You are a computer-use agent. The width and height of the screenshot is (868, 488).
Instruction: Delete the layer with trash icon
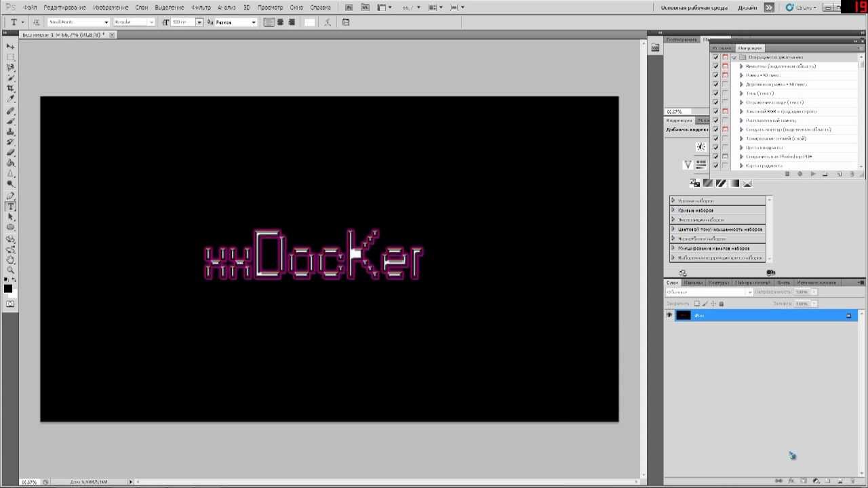[853, 481]
